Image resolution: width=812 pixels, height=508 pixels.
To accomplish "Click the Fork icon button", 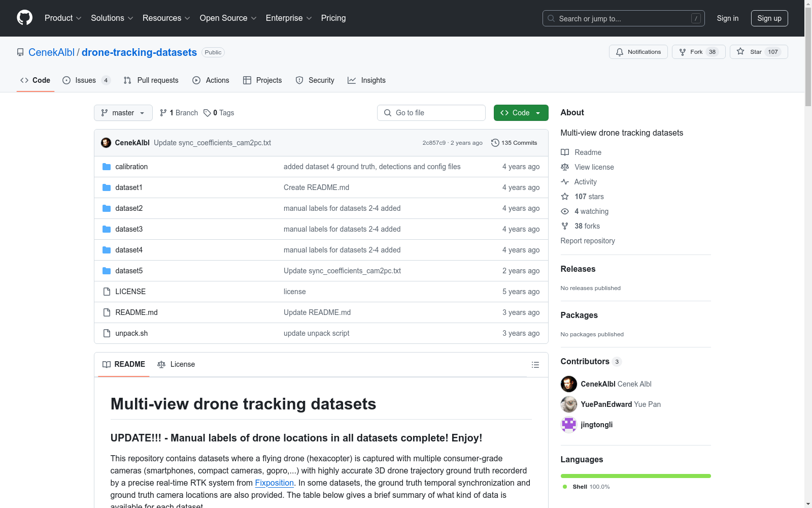I will (x=683, y=52).
